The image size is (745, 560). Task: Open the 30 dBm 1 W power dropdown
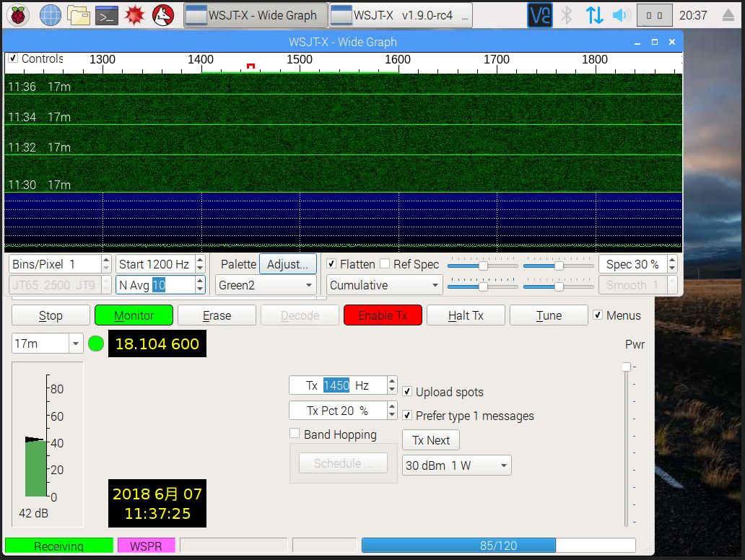456,465
